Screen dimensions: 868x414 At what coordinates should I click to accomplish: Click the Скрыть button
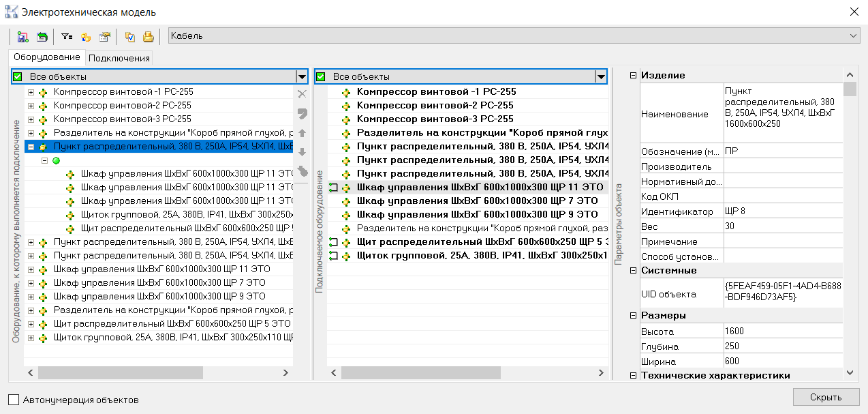(x=826, y=397)
